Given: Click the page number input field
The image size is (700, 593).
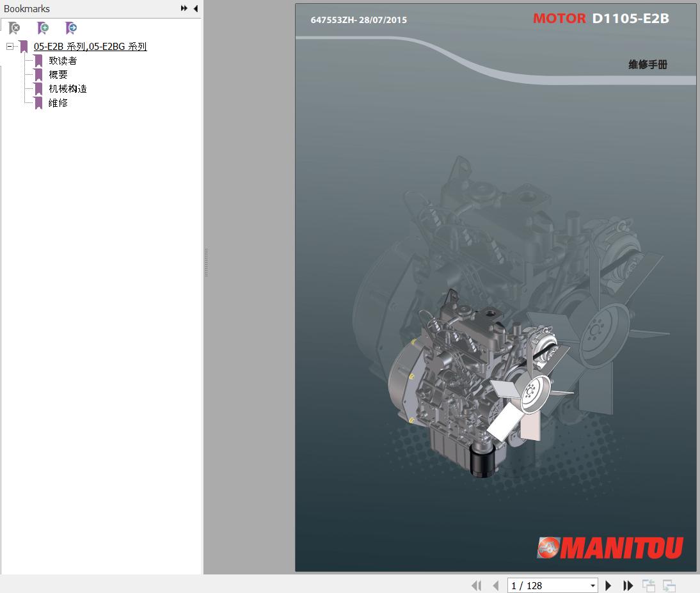Looking at the screenshot, I should tap(547, 585).
